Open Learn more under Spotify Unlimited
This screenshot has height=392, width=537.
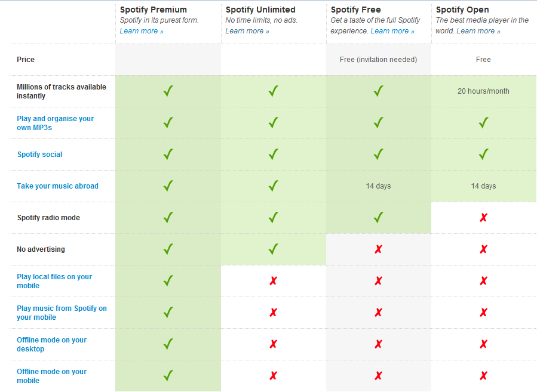(x=247, y=31)
